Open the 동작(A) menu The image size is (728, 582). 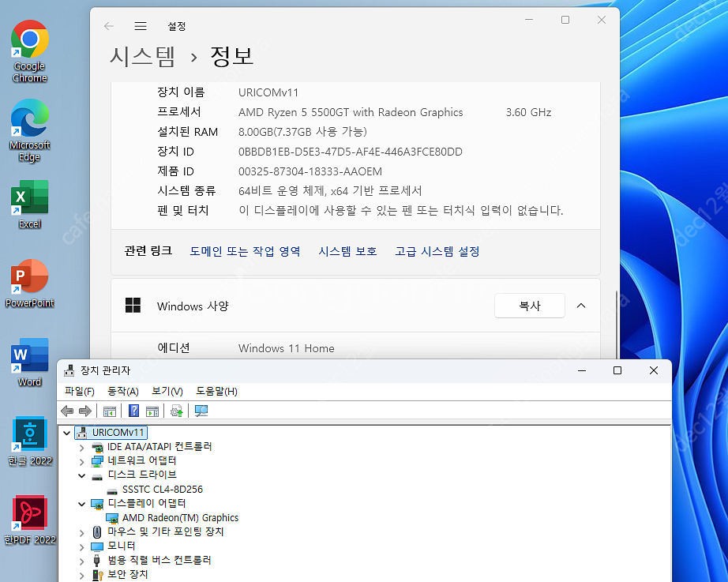point(122,392)
